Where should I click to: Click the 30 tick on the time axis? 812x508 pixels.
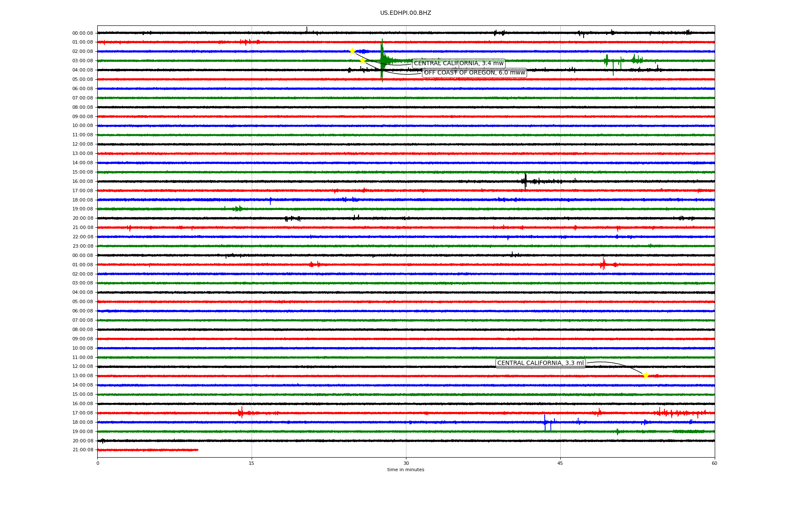tap(406, 463)
